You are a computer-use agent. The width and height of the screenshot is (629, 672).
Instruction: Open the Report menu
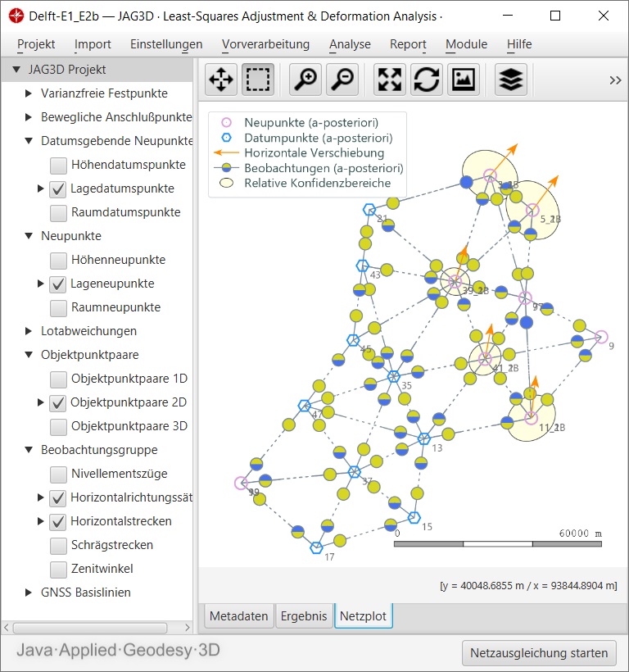(408, 44)
